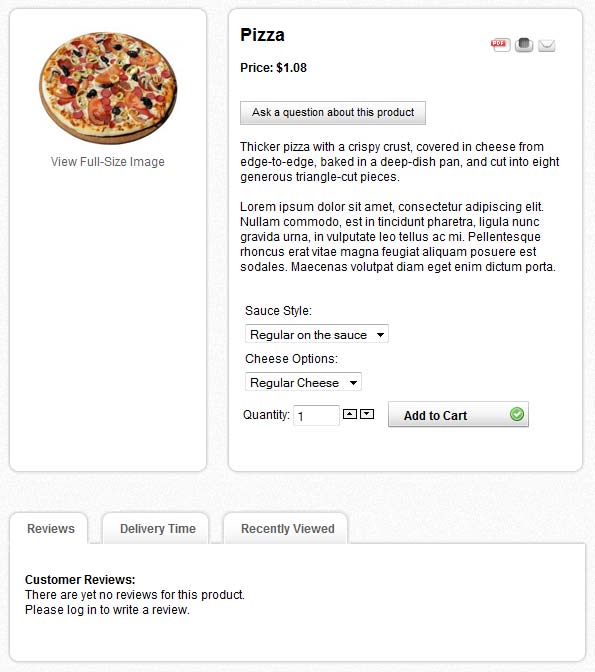Add the pizza to cart

coord(458,414)
